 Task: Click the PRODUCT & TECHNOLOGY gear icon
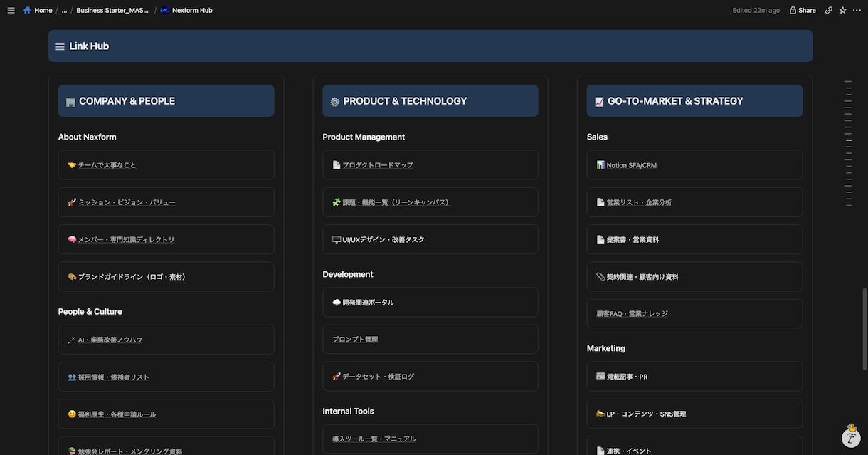334,102
